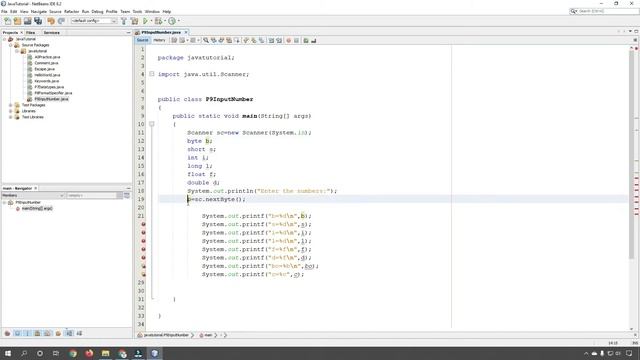Click the Redo toolbar icon
The width and height of the screenshot is (640, 360).
[x=61, y=21]
